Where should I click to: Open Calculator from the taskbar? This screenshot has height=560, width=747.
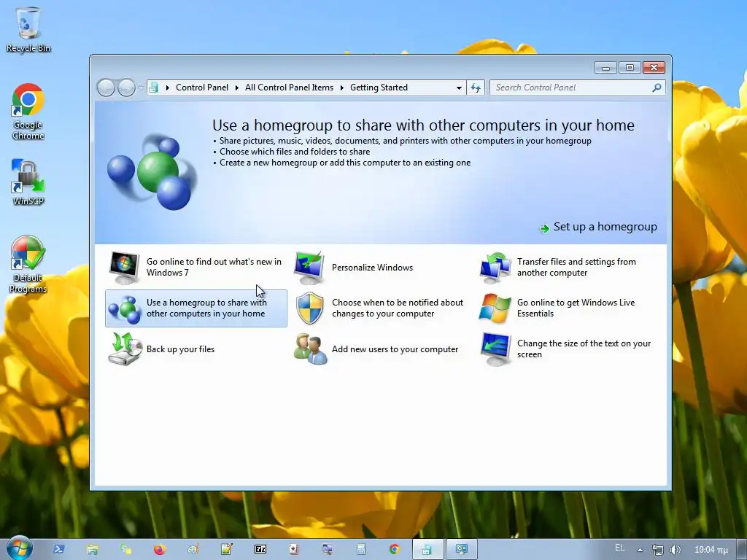(360, 549)
